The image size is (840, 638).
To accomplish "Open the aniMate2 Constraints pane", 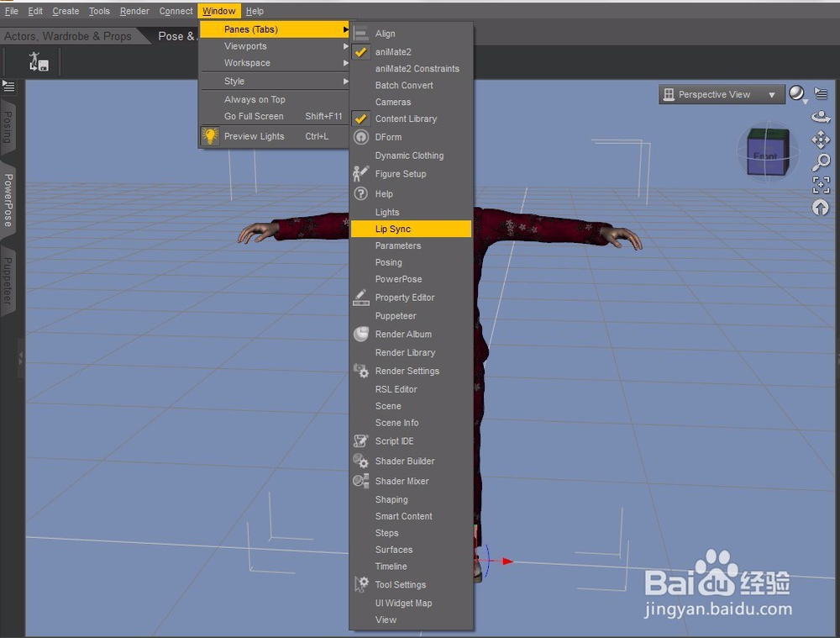I will click(411, 69).
